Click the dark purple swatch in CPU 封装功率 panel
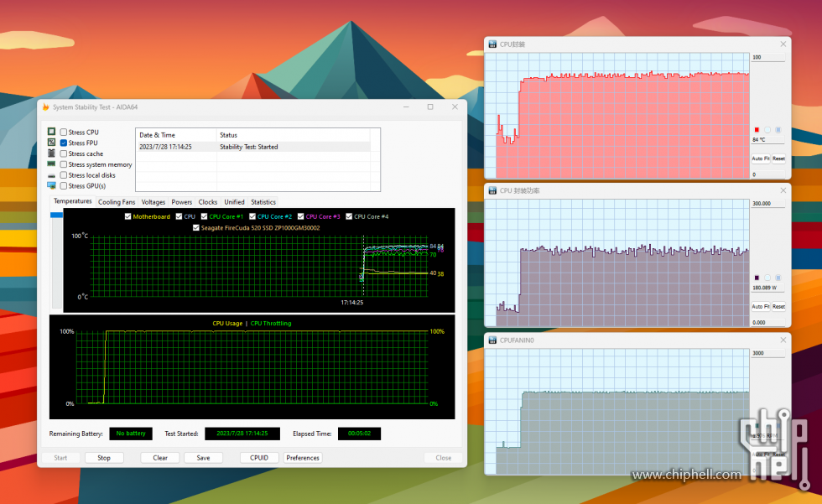Viewport: 822px width, 504px height. point(757,278)
